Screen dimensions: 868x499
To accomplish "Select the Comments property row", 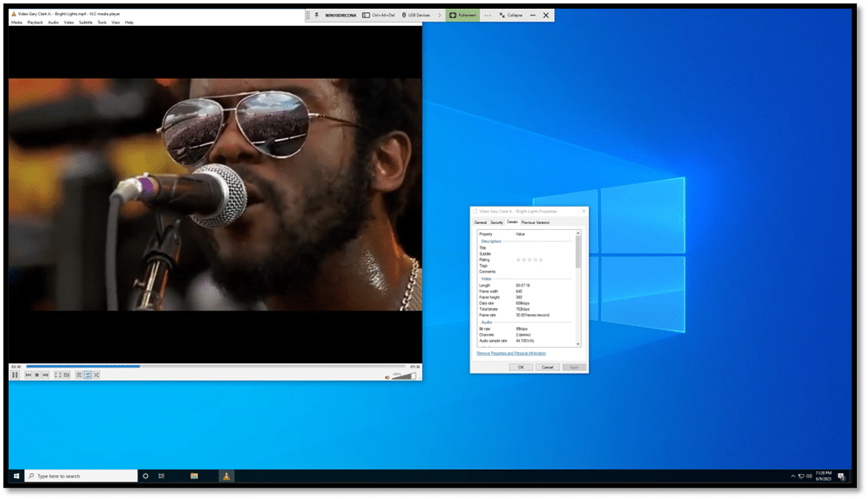I will pyautogui.click(x=525, y=272).
